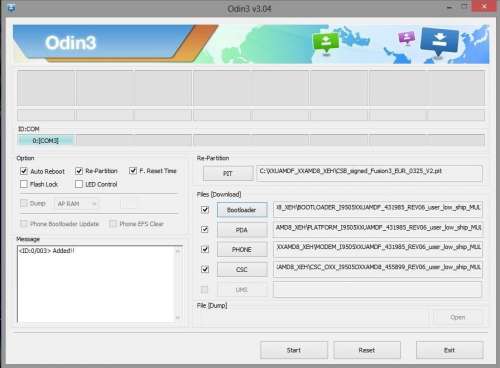Uncheck the CSC file checkbox
500x368 pixels.
[205, 269]
